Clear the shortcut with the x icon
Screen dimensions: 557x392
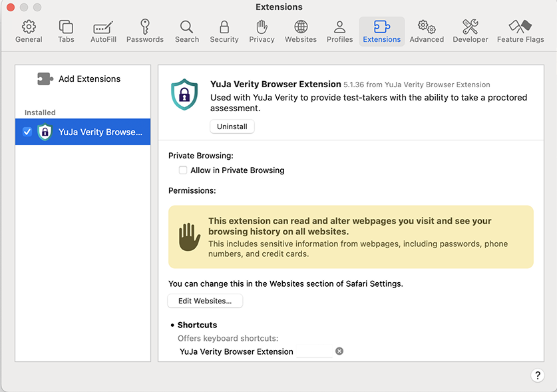point(339,351)
